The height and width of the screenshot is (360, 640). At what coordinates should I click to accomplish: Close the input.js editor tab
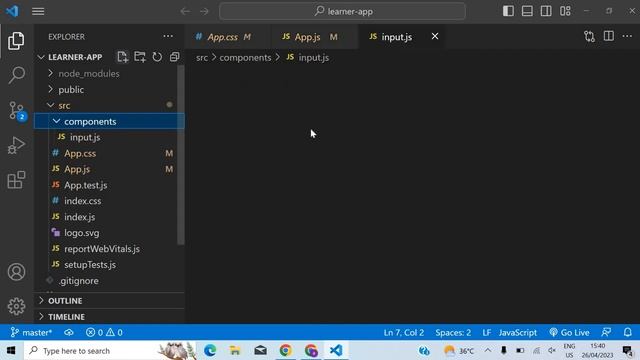tap(435, 36)
